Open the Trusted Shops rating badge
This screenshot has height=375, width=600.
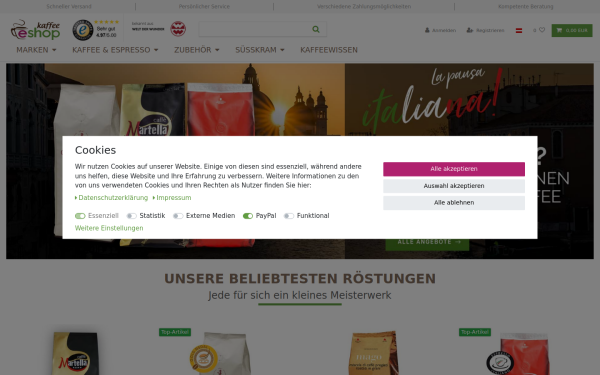[x=96, y=30]
